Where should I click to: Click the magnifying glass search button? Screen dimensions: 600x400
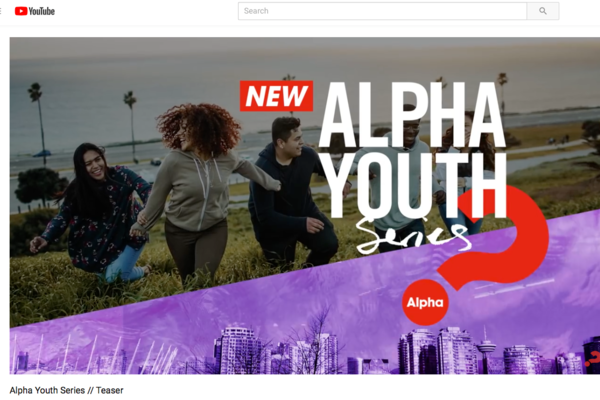[543, 11]
